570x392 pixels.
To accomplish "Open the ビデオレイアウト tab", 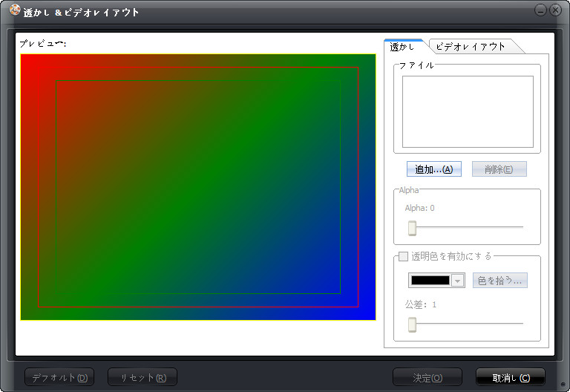I will click(473, 47).
